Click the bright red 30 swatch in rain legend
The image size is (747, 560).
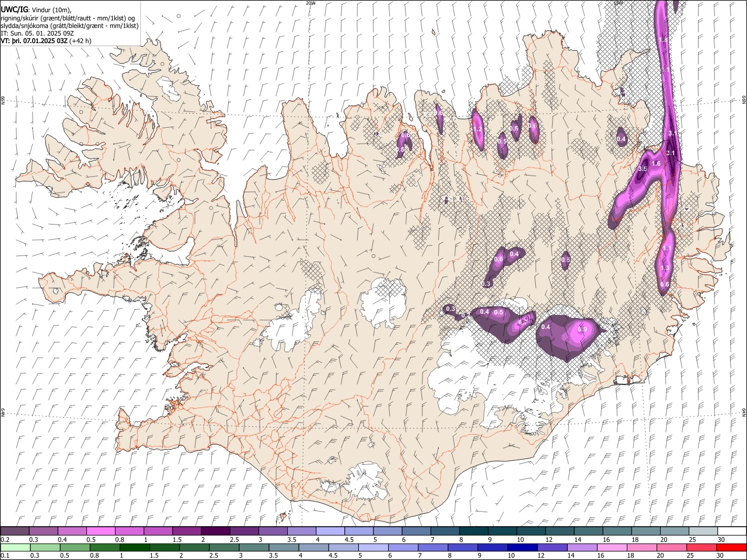(731, 547)
